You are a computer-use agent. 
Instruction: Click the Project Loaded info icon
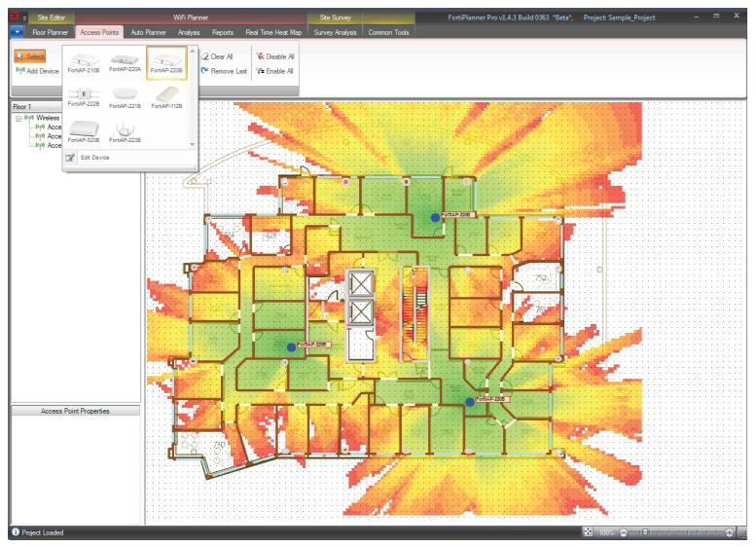point(16,532)
